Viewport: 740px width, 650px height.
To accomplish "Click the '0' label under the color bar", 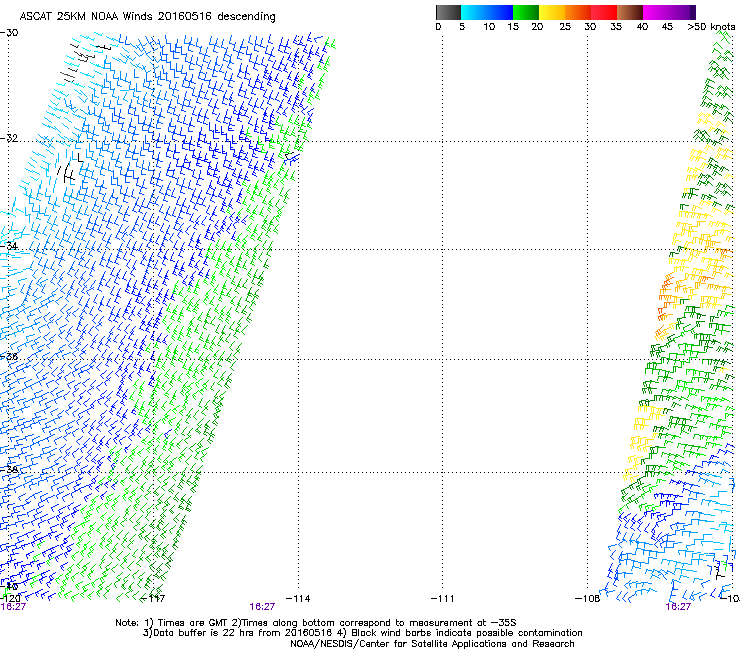I will 438,27.
